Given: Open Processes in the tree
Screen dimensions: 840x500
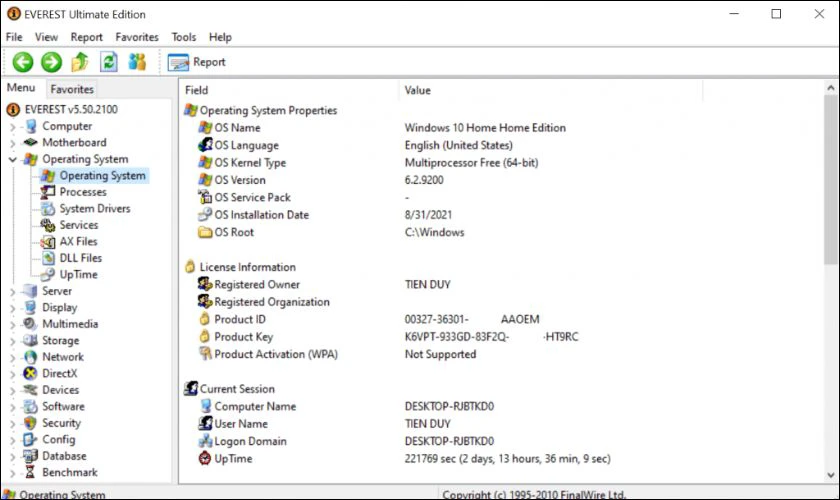Looking at the screenshot, I should 82,192.
